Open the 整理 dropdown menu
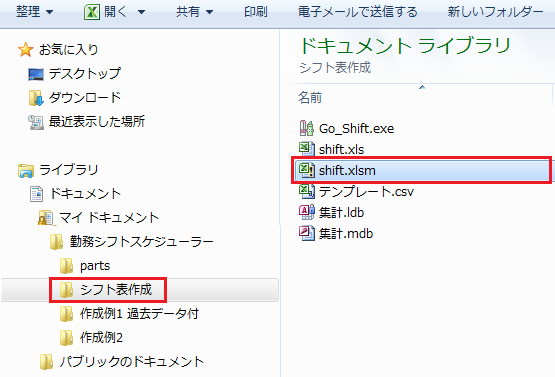Screen dimensions: 555x377 (x=34, y=12)
